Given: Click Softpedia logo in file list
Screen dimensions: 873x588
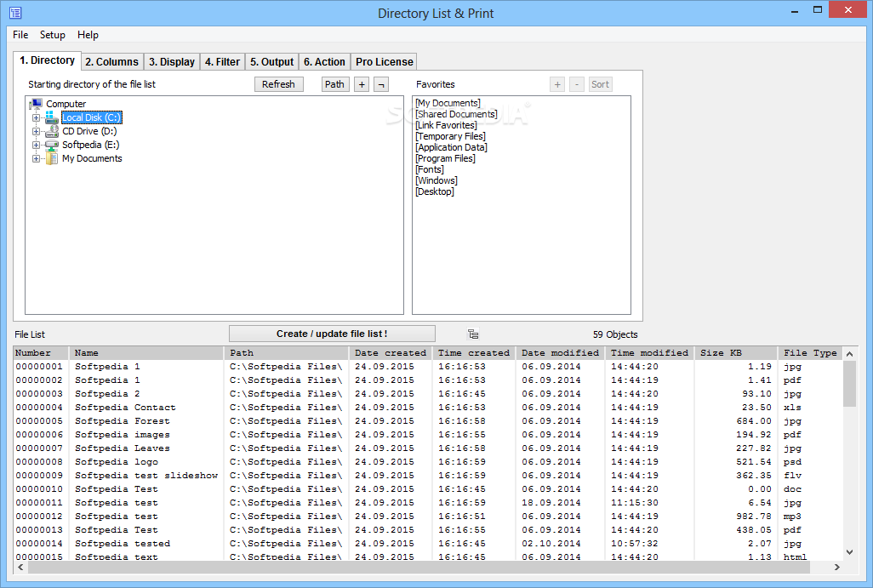Looking at the screenshot, I should click(x=117, y=462).
